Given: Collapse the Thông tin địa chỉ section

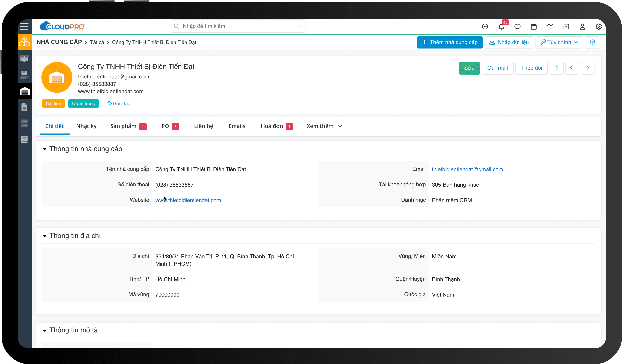Looking at the screenshot, I should (x=44, y=236).
